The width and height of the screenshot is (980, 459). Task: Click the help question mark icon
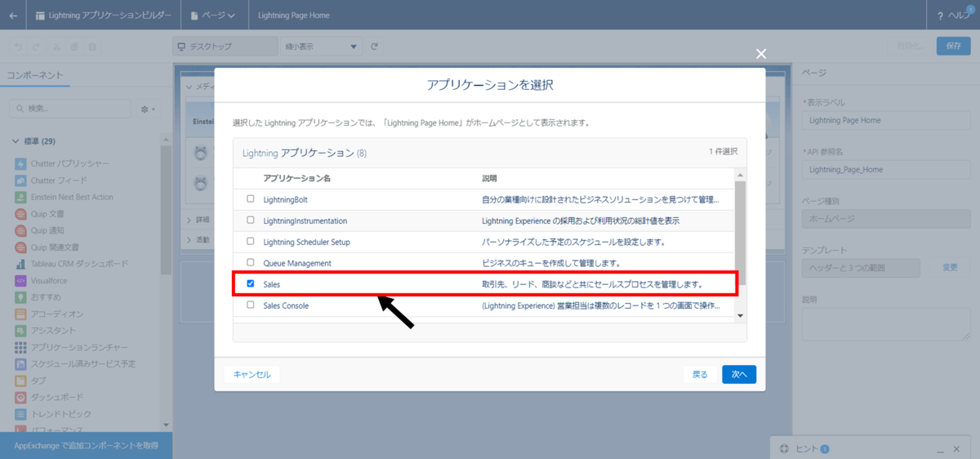941,16
